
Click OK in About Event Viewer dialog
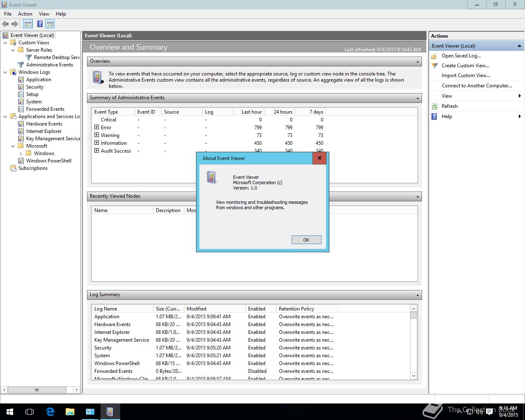pyautogui.click(x=306, y=240)
